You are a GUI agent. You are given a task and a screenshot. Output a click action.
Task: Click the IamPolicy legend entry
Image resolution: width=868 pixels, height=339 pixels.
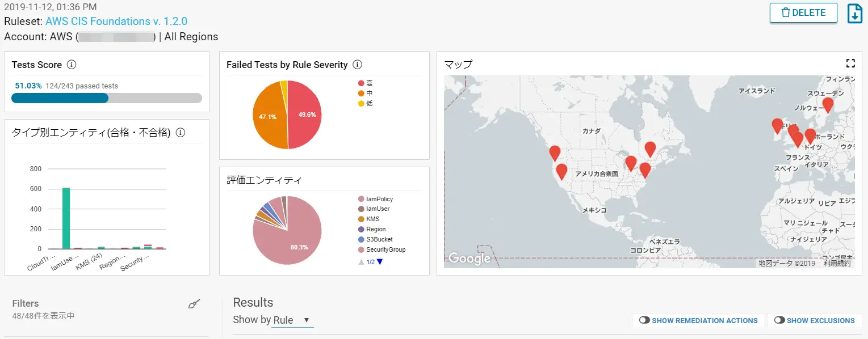point(376,199)
